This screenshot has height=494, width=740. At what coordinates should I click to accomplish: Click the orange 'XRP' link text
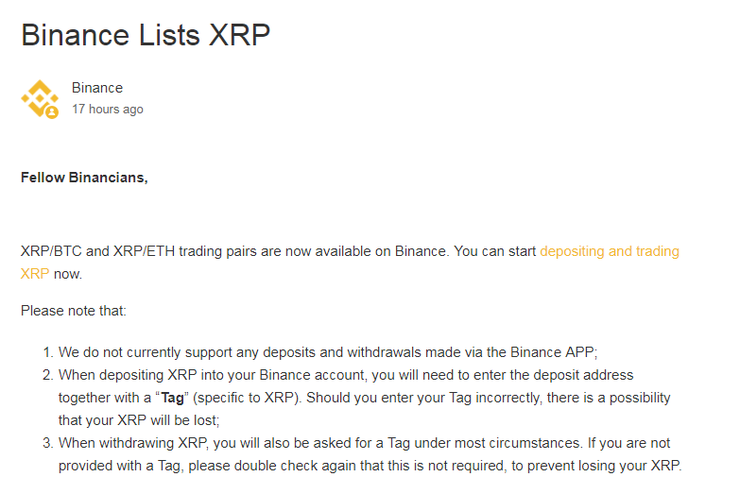35,274
